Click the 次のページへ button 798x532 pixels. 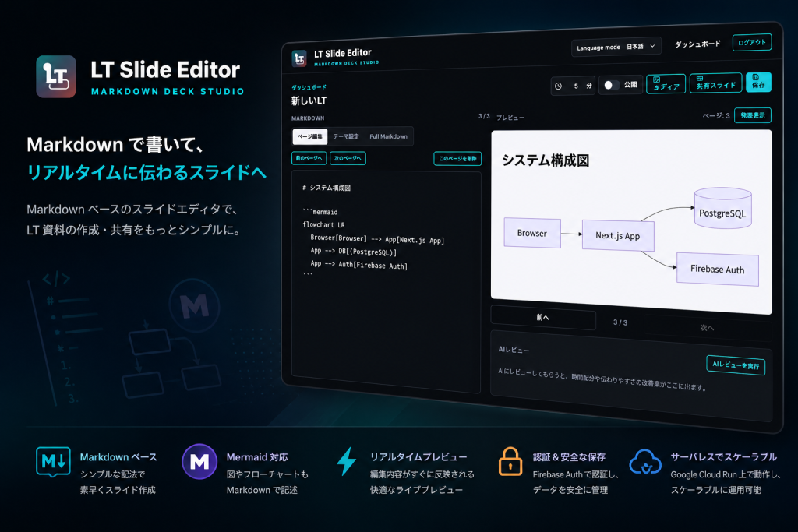tap(348, 158)
